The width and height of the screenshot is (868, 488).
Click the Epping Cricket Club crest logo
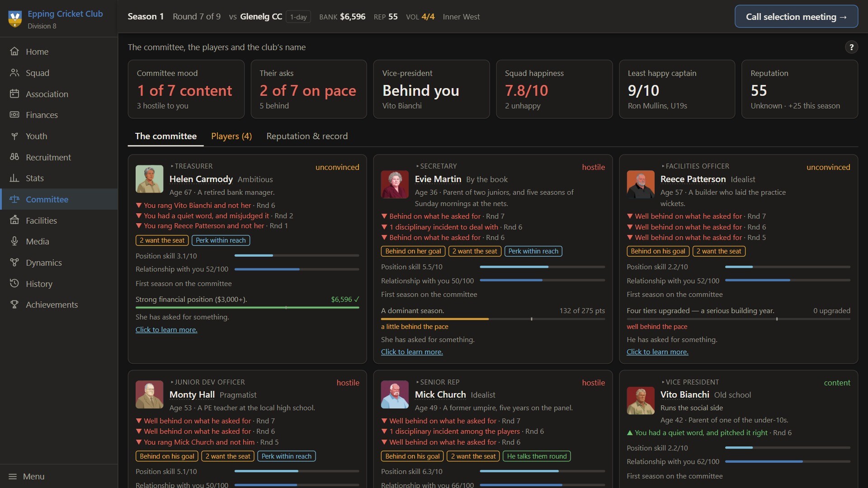(15, 19)
